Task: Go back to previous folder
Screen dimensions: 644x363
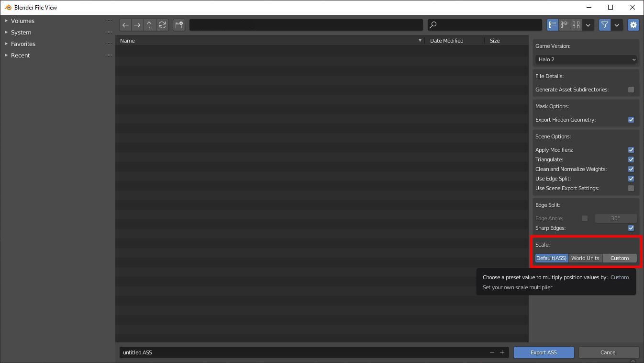Action: coord(125,25)
